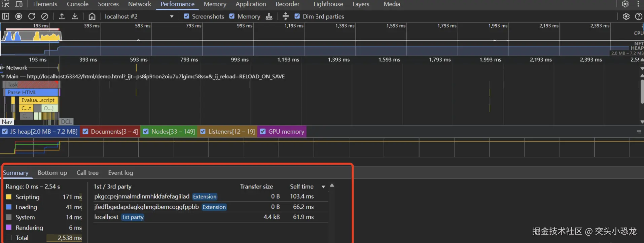Screen dimensions: 644x243
Task: Open the Elements tab
Action: (x=45, y=4)
